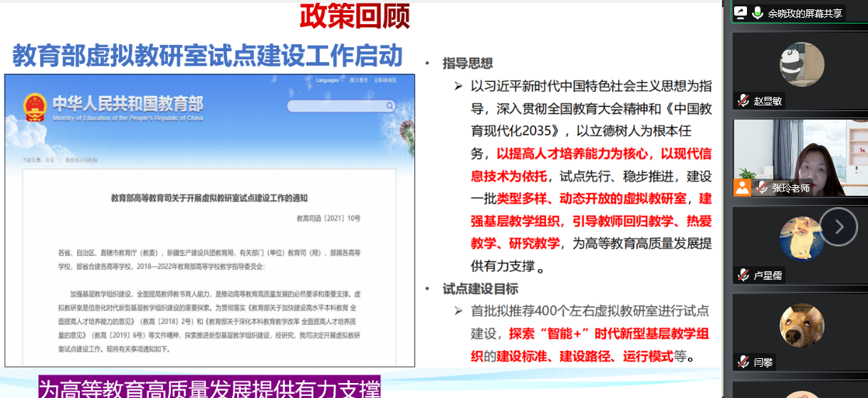
Task: Select the video tile of 张玲老师
Action: tap(800, 158)
